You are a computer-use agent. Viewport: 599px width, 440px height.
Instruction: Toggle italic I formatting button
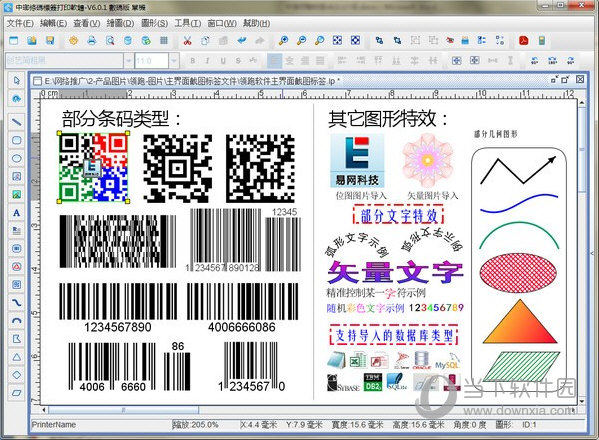coord(207,60)
